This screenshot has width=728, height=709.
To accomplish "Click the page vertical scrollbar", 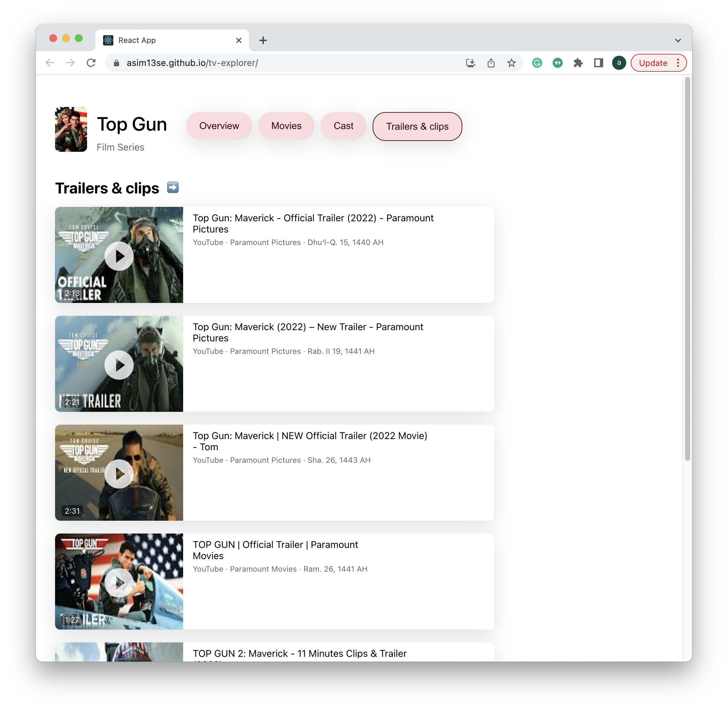I will pyautogui.click(x=687, y=268).
